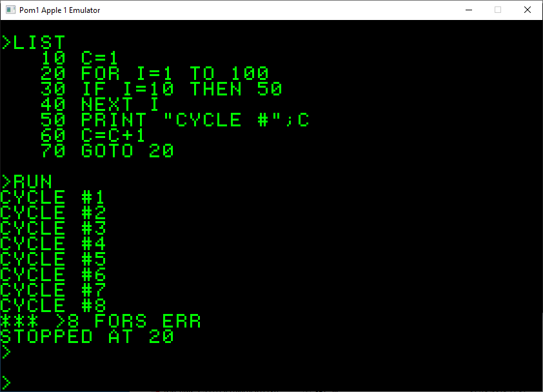The image size is (543, 392).
Task: Click program line '20 FOR I=1 TO 100'
Action: tap(154, 73)
